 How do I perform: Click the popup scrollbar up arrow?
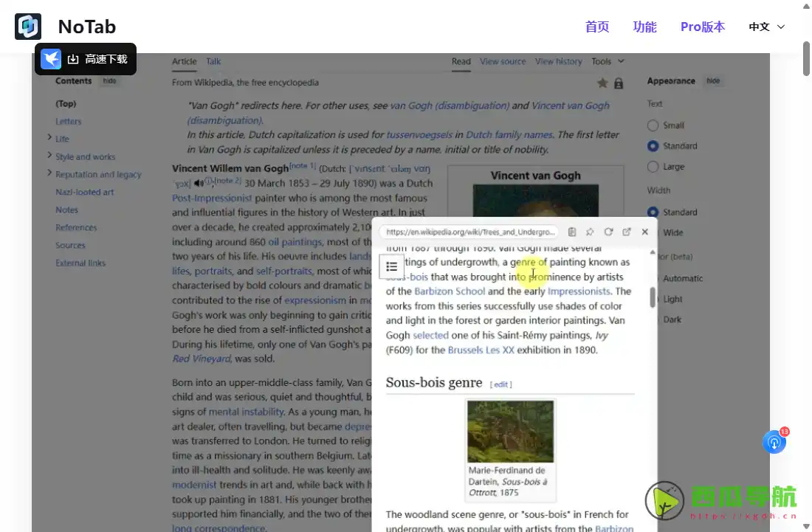click(653, 252)
